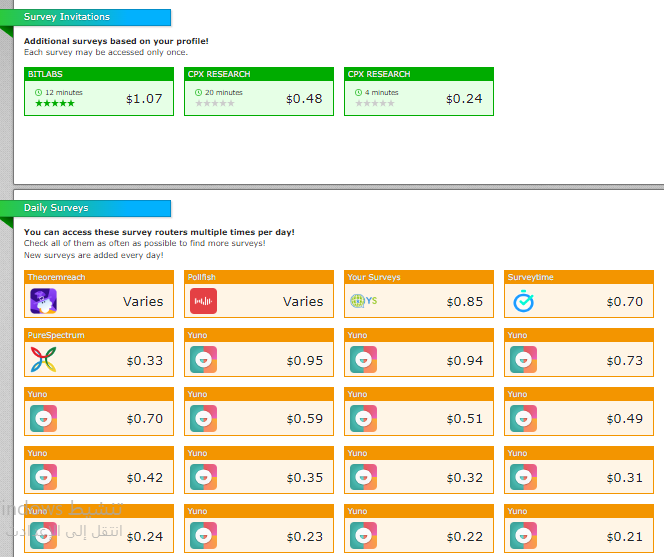Open the Theoremreach header link

(x=56, y=277)
